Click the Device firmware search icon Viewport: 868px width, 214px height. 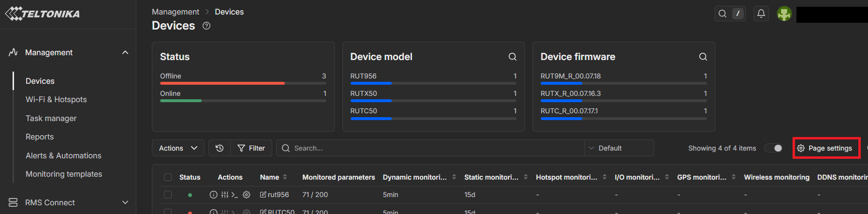[703, 57]
